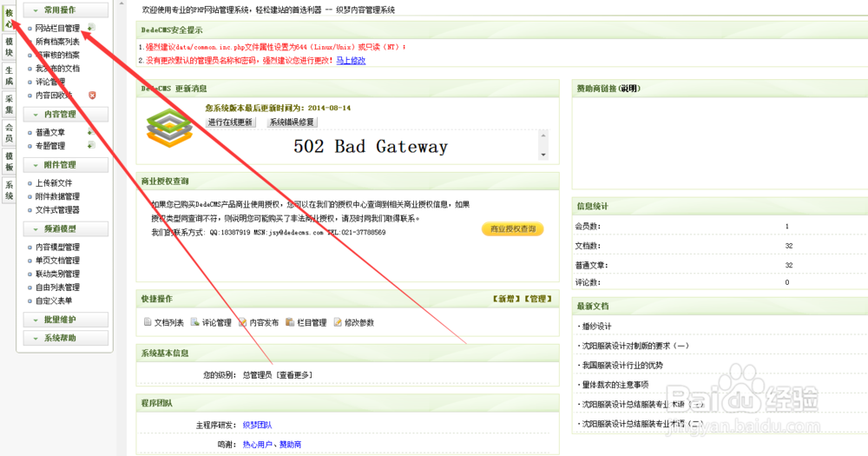The width and height of the screenshot is (868, 456).
Task: Collapse the 频道模型 menu section
Action: [x=66, y=228]
